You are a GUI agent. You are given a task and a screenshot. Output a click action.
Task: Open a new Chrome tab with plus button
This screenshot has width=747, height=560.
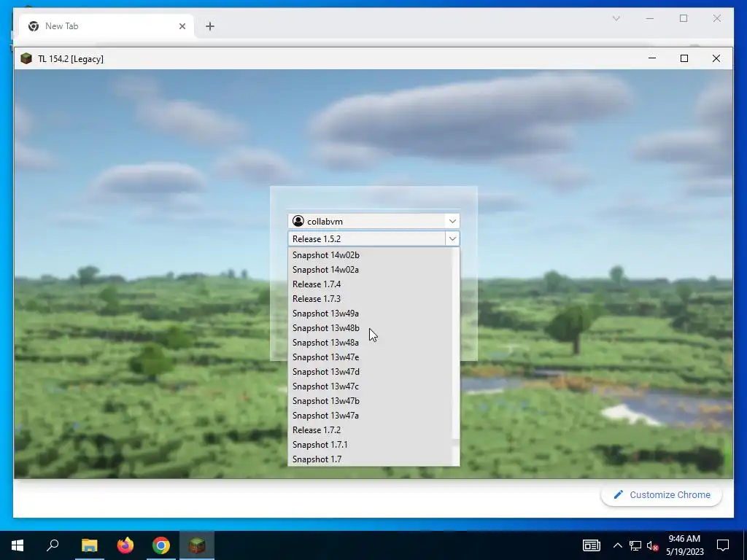210,26
